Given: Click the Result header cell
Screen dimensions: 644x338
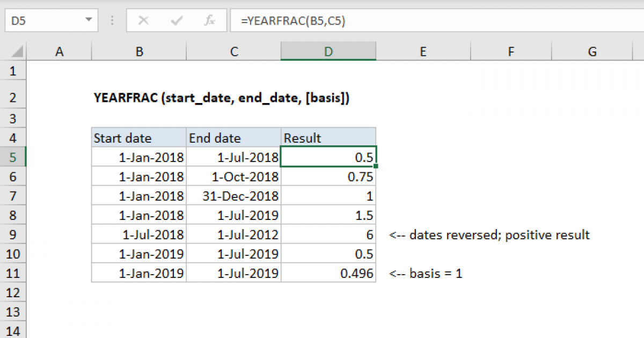Looking at the screenshot, I should 328,138.
